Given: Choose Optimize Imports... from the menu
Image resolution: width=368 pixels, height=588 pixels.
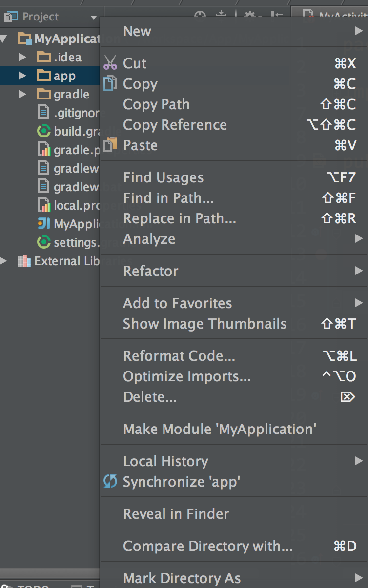Looking at the screenshot, I should click(x=234, y=376).
